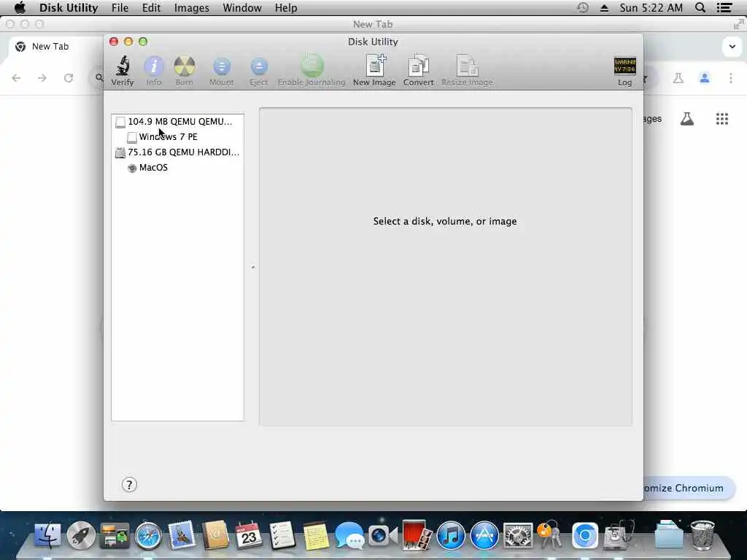Screen dimensions: 747x560
Task: Open Disk Utility icon in the Dock
Action: click(619, 534)
